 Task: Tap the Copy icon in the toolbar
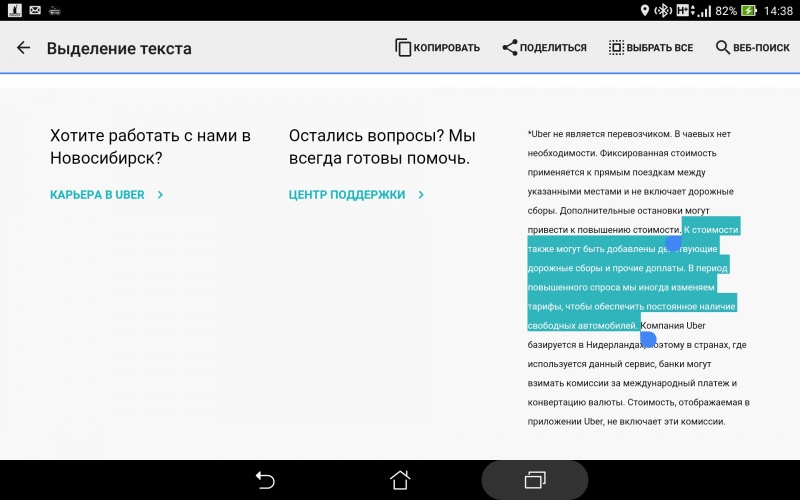[403, 48]
